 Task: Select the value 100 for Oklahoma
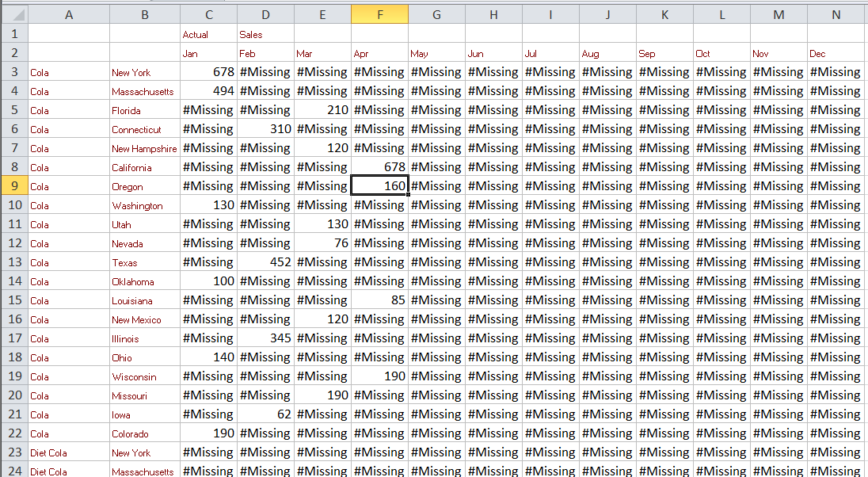(x=209, y=280)
